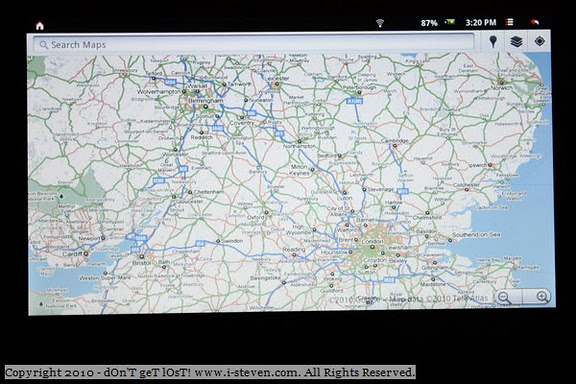576x384 pixels.
Task: Open the menu icon beside the clock
Action: point(510,22)
